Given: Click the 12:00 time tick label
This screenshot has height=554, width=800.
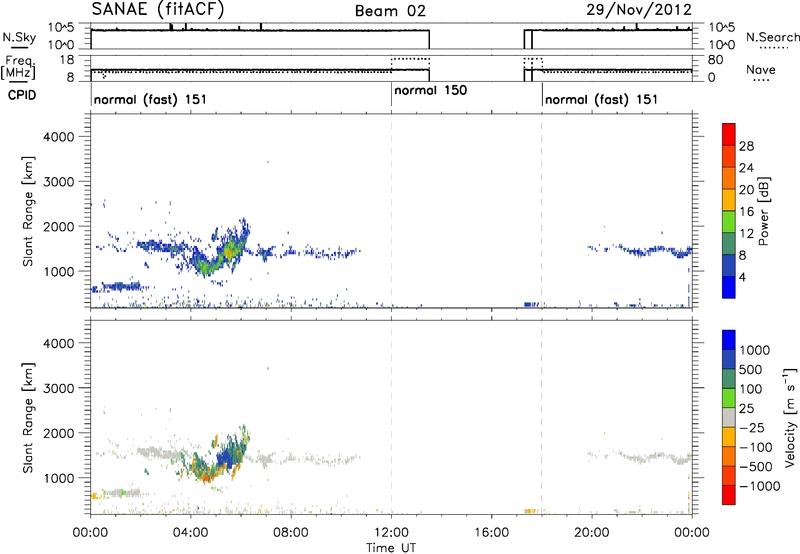Looking at the screenshot, I should pos(391,533).
